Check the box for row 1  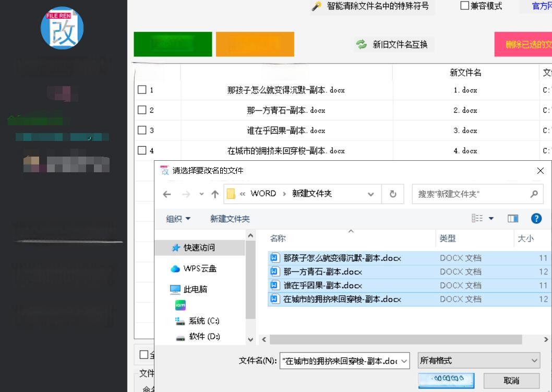pos(142,90)
